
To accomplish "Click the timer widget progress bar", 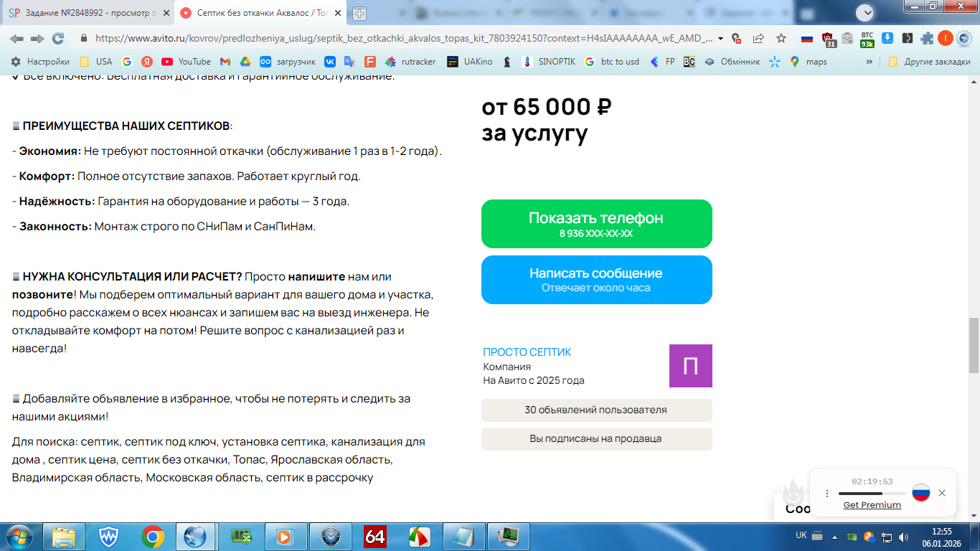I will tap(872, 494).
